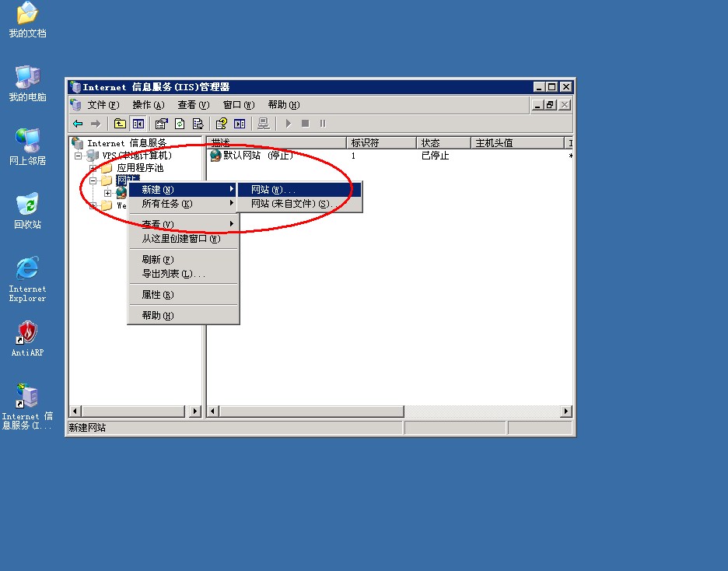Click 已停止 status cell

click(x=435, y=156)
